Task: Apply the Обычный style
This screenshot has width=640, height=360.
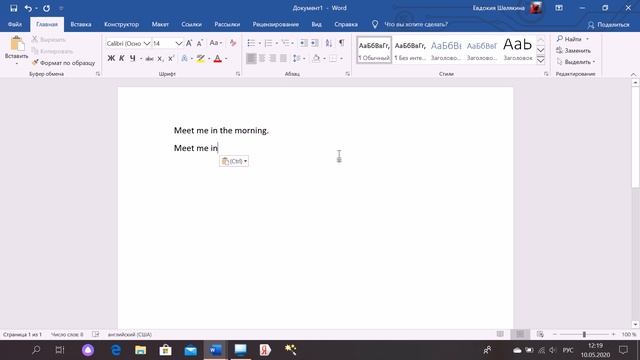Action: pyautogui.click(x=374, y=50)
